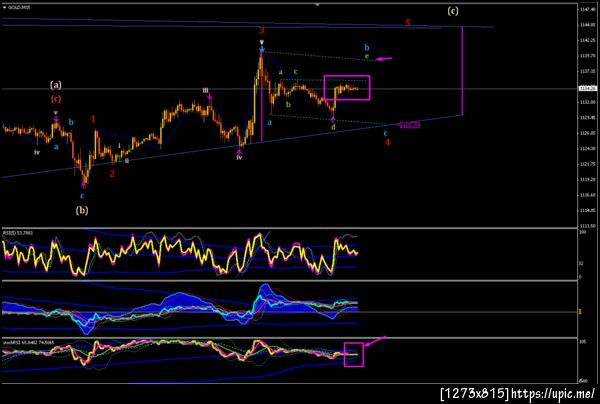Click the 1132.00 price axis label
This screenshot has height=404, width=600.
tap(586, 102)
